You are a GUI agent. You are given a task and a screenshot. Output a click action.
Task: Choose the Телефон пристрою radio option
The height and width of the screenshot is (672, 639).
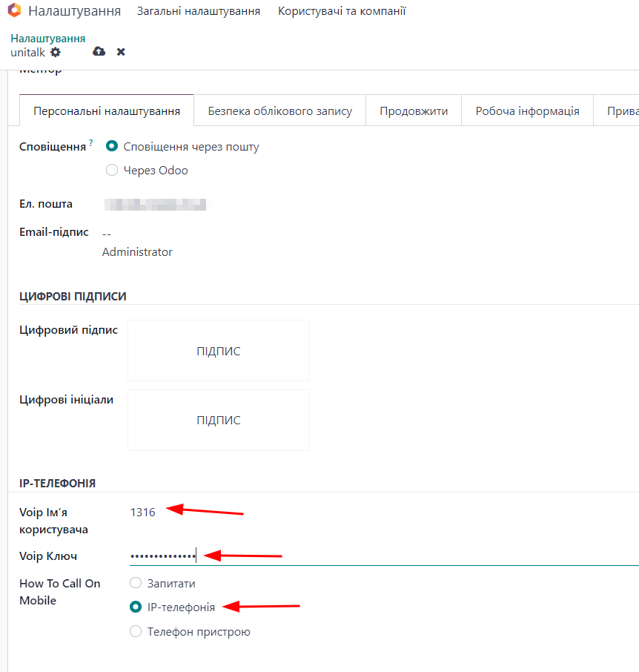tap(136, 632)
